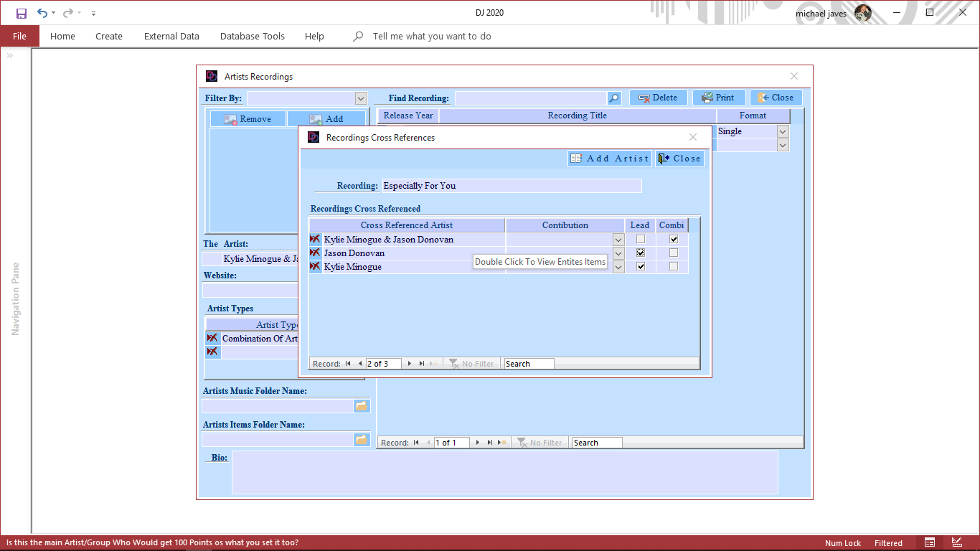980x551 pixels.
Task: Click the Add Artist button
Action: (610, 159)
